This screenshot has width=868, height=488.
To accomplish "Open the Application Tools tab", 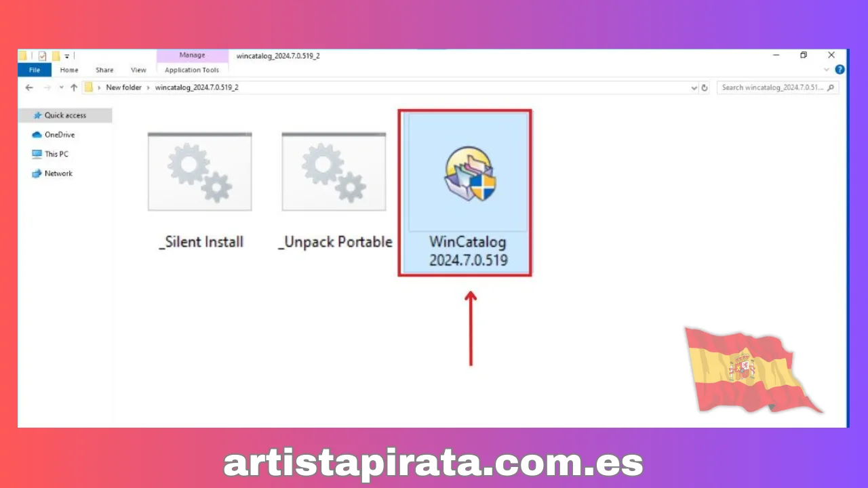I will pos(192,70).
